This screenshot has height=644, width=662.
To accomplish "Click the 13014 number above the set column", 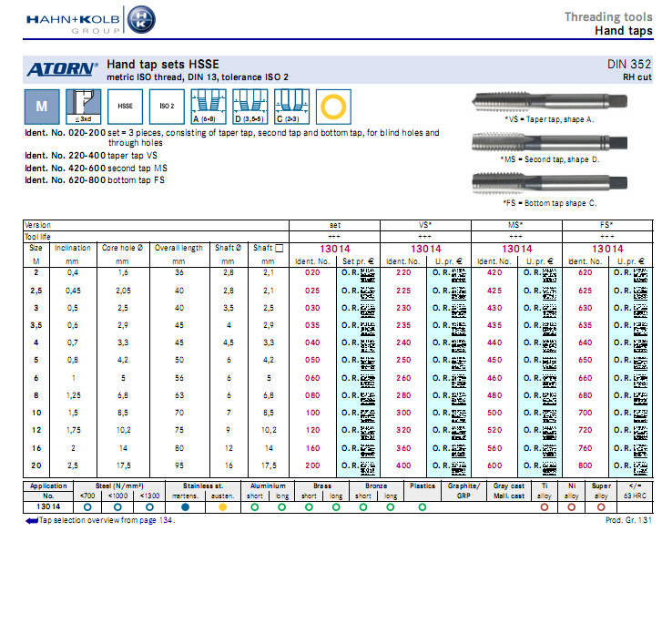I will tap(335, 249).
